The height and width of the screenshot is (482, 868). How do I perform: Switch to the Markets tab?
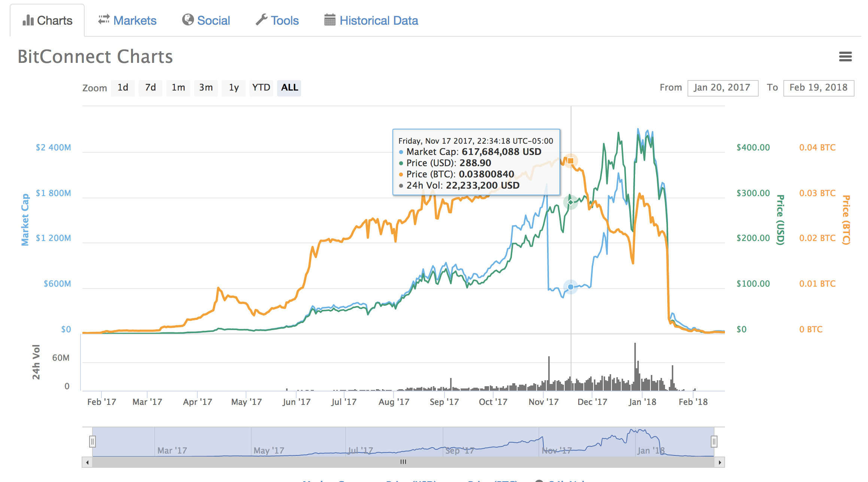pyautogui.click(x=135, y=20)
